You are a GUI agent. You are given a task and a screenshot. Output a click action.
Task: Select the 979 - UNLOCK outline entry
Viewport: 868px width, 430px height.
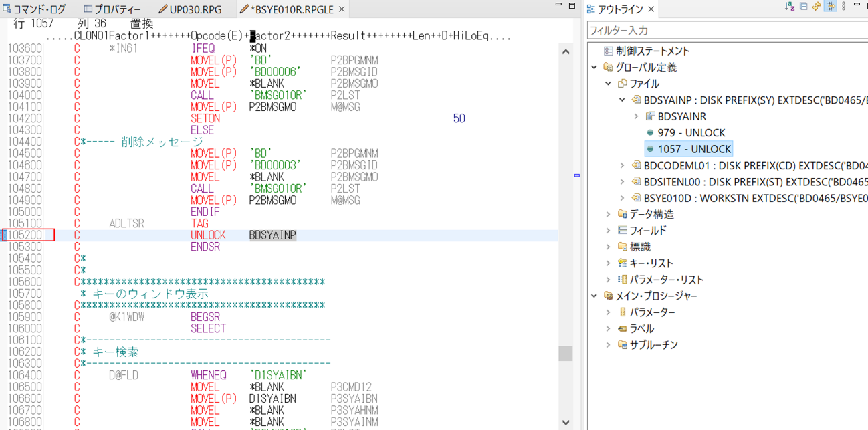tap(691, 132)
